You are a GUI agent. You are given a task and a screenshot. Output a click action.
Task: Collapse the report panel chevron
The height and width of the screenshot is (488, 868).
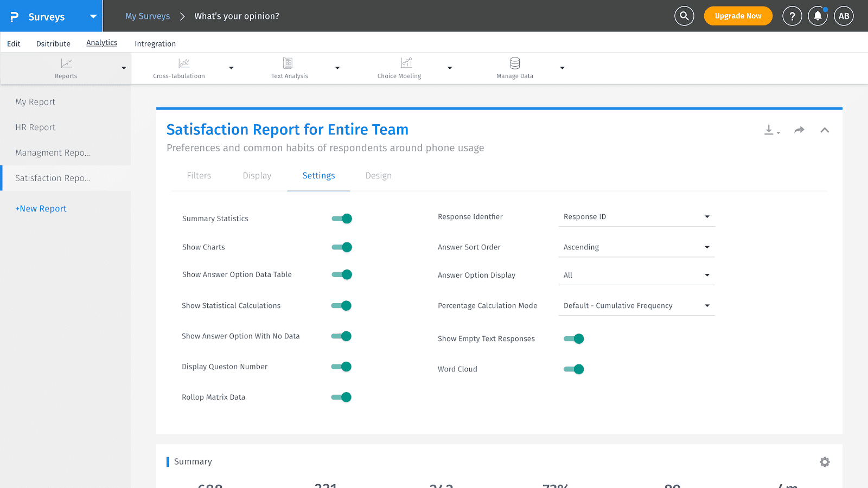click(x=825, y=130)
